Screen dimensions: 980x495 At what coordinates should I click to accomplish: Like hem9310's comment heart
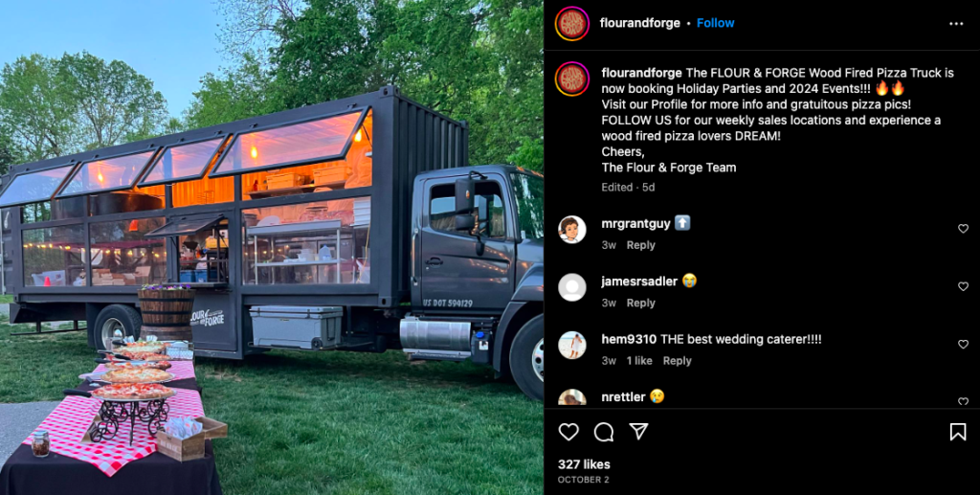963,345
